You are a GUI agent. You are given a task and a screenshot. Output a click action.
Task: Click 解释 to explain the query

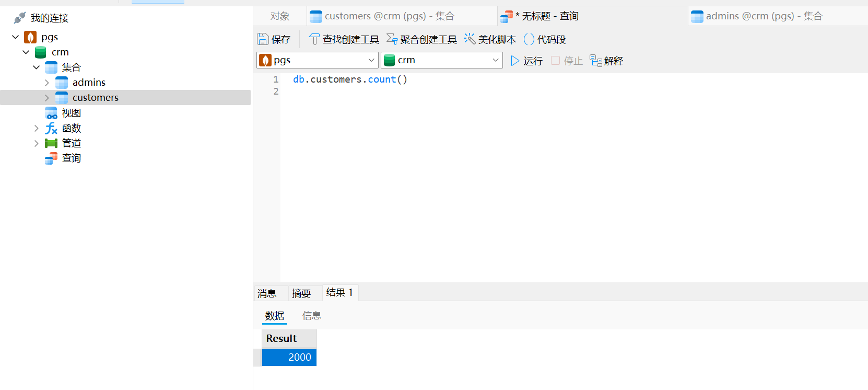606,61
